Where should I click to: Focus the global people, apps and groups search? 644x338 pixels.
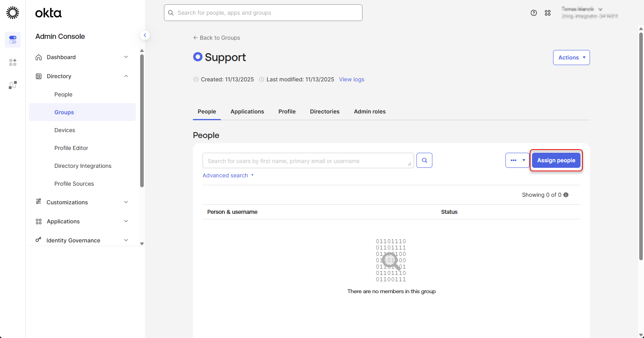click(263, 13)
